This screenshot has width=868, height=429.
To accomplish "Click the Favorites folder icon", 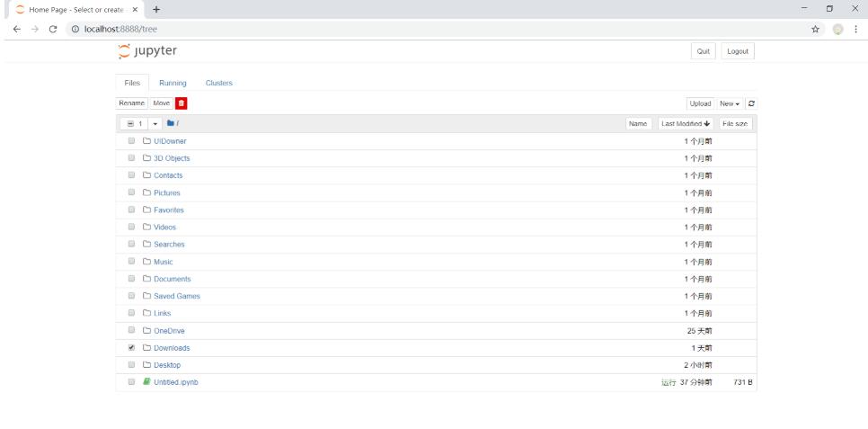I will pos(146,210).
